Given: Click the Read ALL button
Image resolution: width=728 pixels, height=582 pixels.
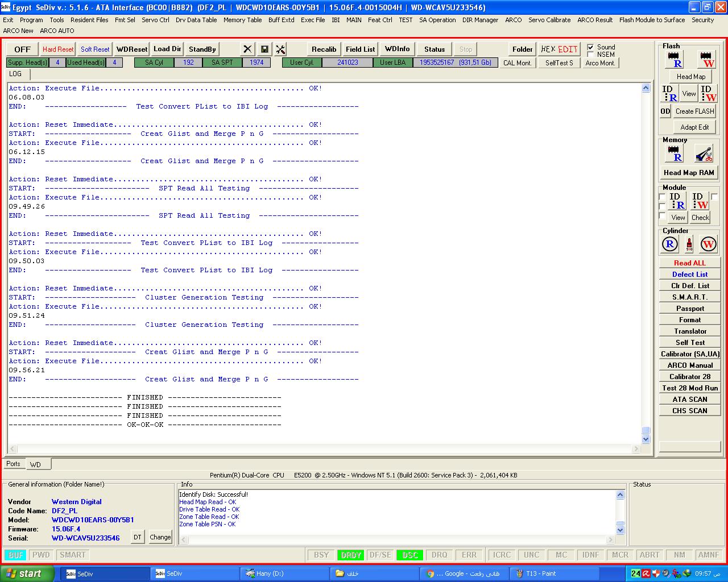Looking at the screenshot, I should [x=689, y=263].
